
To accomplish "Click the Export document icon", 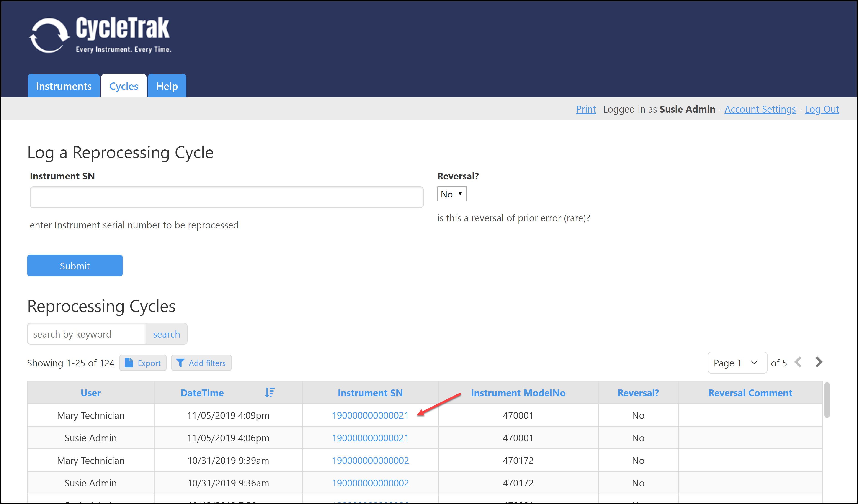I will click(x=129, y=363).
